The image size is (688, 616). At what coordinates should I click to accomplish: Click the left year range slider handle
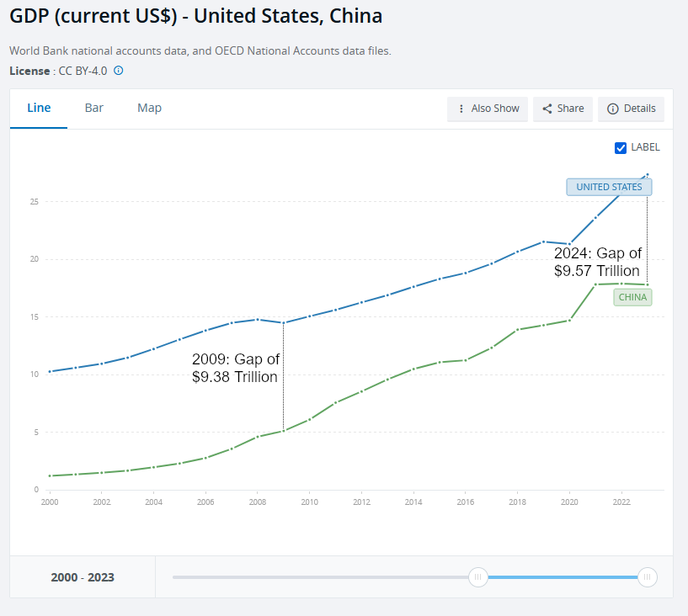[477, 577]
